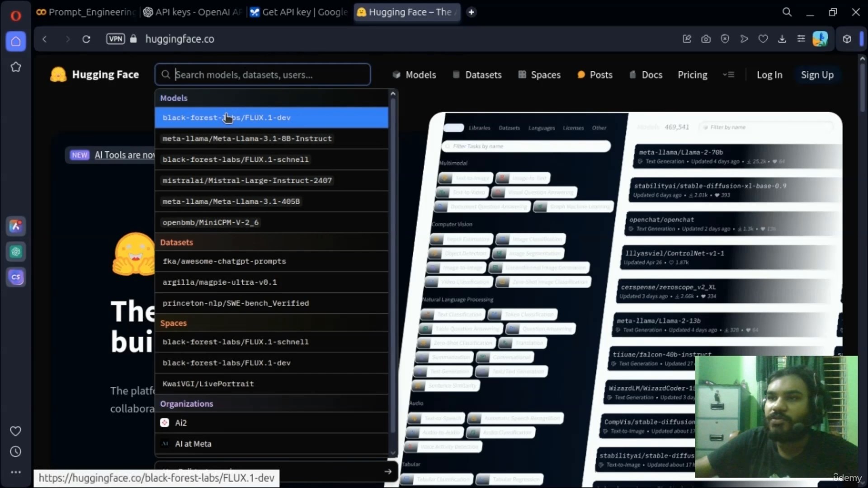Select black-forest-labs/FLUX.1-schnell model result
This screenshot has height=488, width=868.
tap(271, 160)
